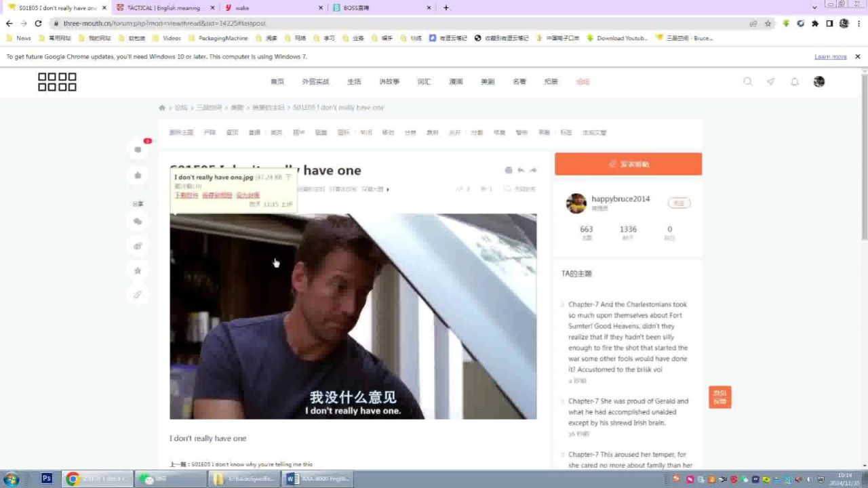Click the orange feedback side button
The image size is (868, 488).
click(720, 397)
